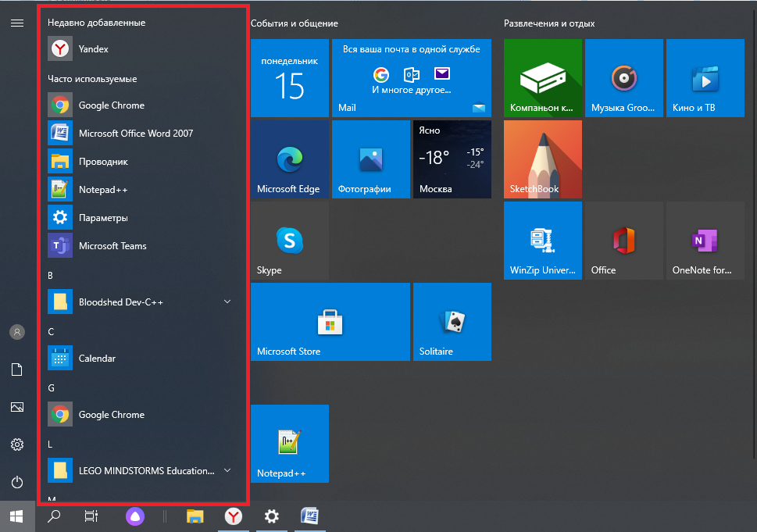Viewport: 757px width, 532px height.
Task: Open taskbar search magnifier
Action: 54,516
